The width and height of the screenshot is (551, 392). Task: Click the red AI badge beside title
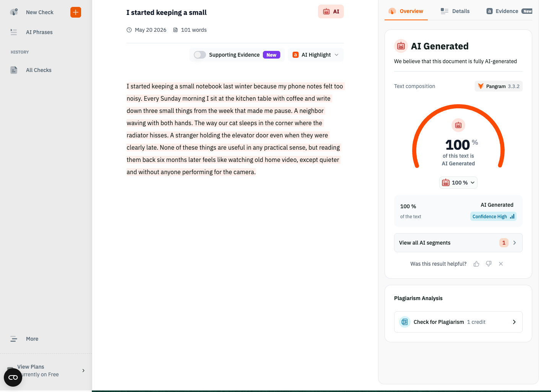(x=331, y=11)
